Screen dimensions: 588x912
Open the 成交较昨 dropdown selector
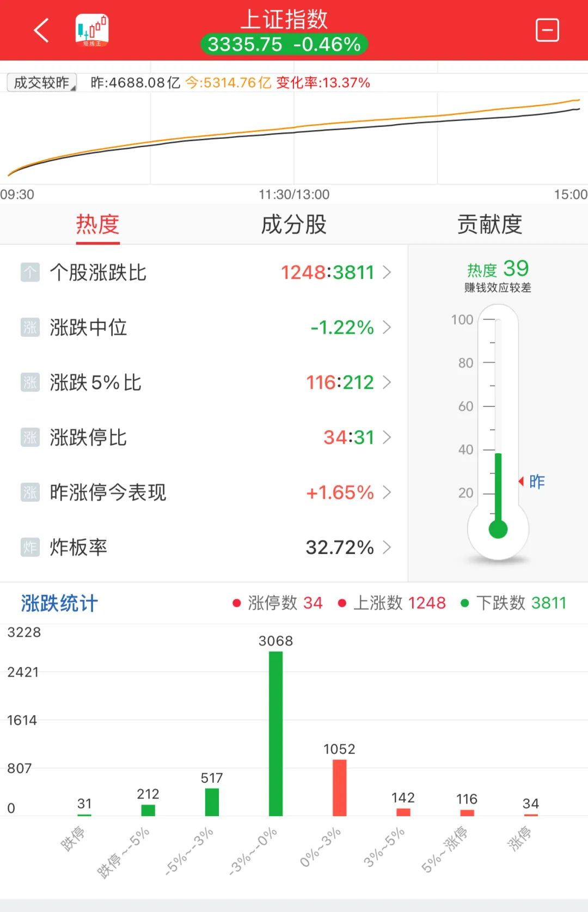[42, 82]
